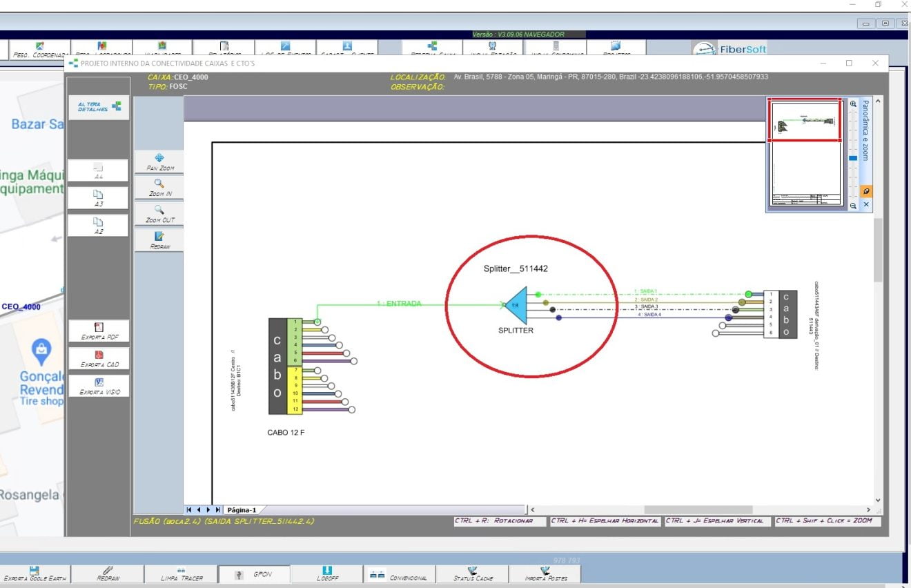This screenshot has height=588, width=911.
Task: Click the panorama thumbnail preview
Action: coord(805,153)
